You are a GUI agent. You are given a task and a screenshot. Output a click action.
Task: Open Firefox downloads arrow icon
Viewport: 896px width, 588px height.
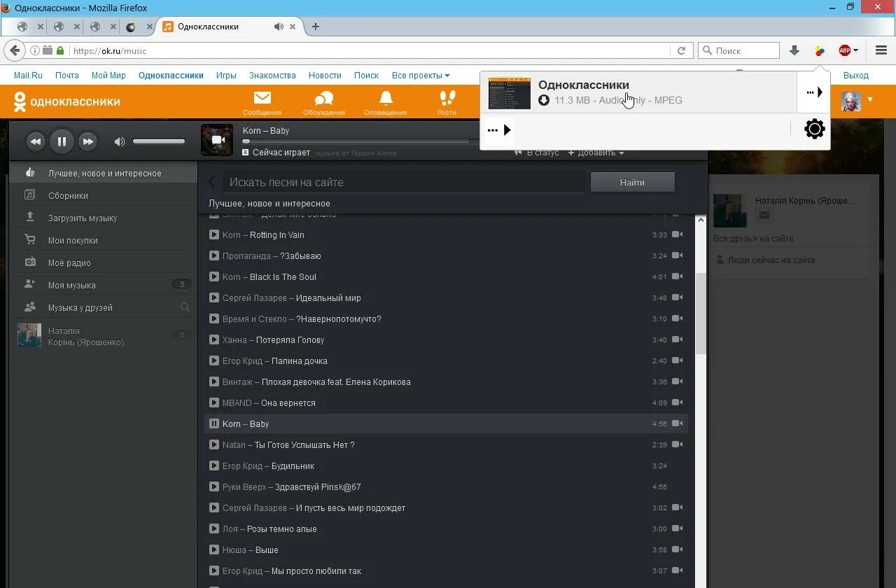coord(794,50)
